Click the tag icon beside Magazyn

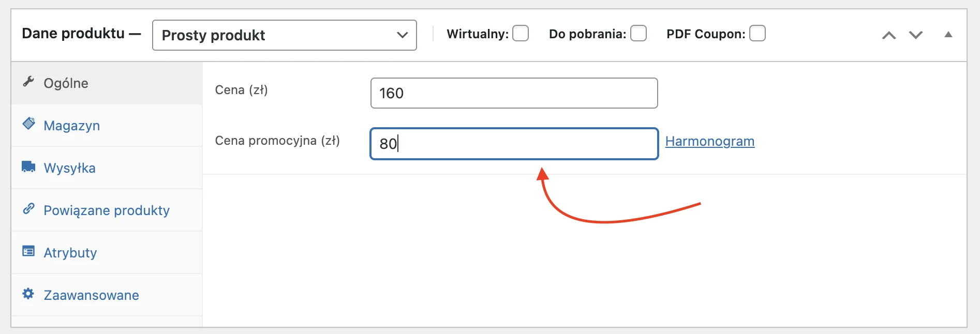pyautogui.click(x=28, y=124)
